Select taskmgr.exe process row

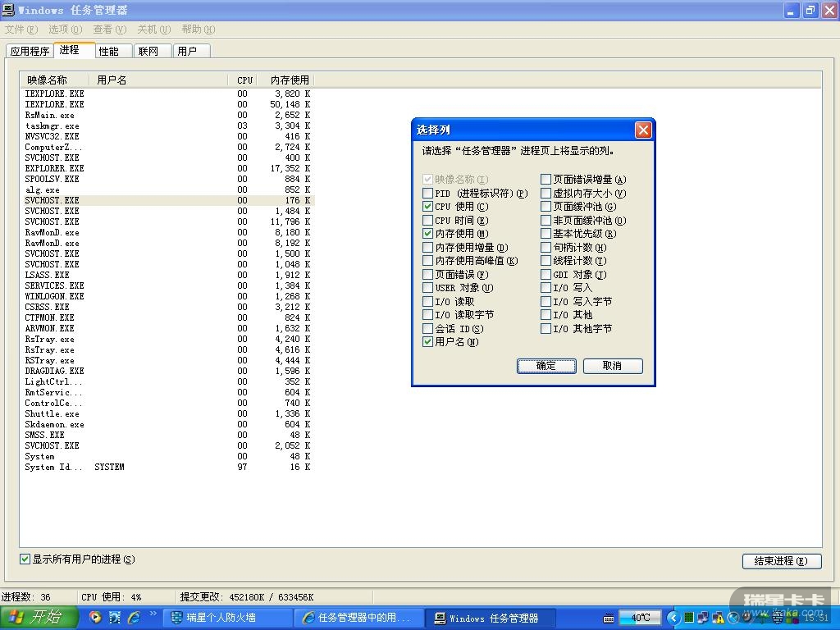(x=167, y=126)
